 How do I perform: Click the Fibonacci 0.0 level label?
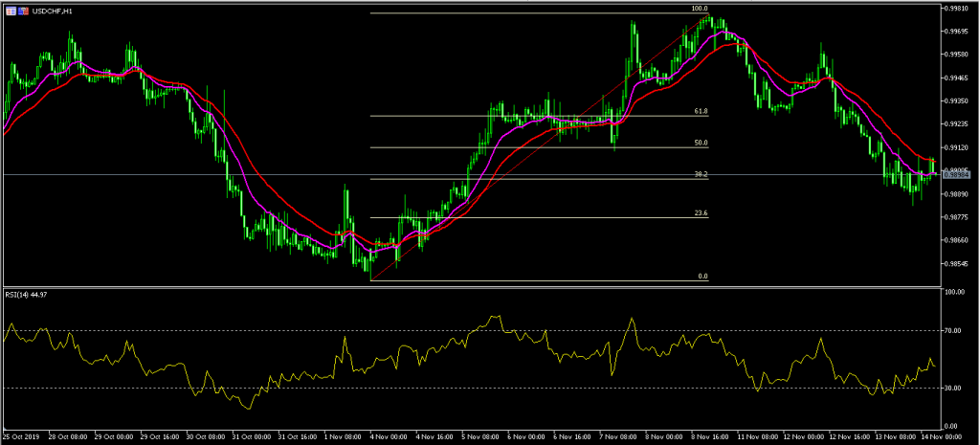pos(703,277)
